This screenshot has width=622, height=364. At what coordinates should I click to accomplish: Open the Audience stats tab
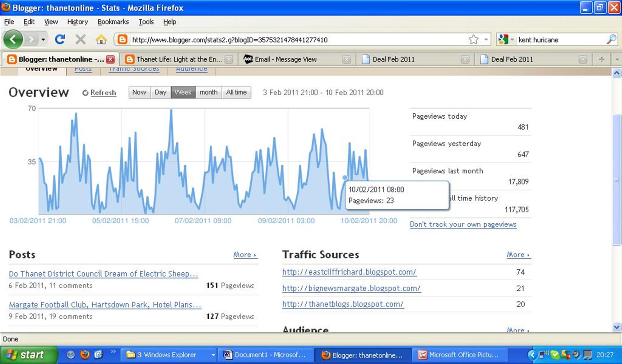click(x=192, y=69)
